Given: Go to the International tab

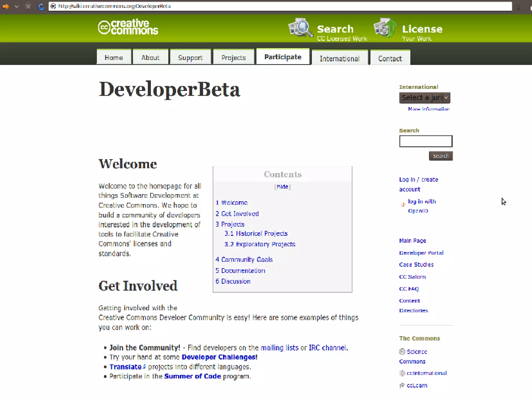Looking at the screenshot, I should (339, 58).
